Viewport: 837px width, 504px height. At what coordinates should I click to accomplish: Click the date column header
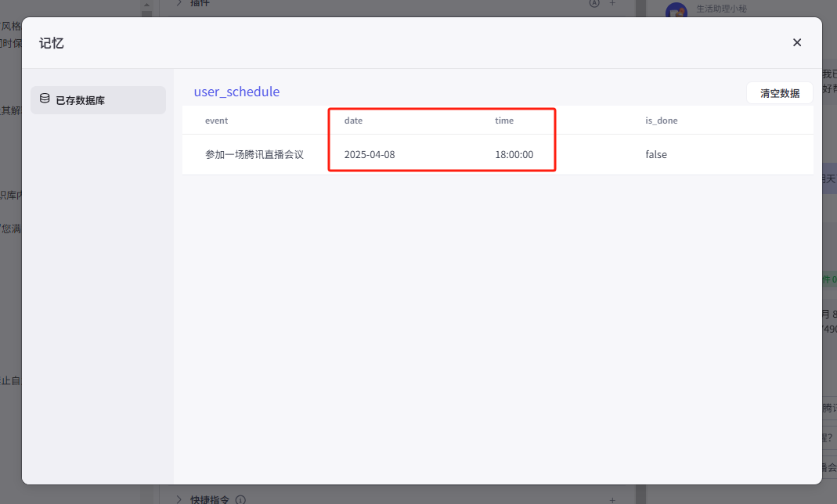pyautogui.click(x=353, y=121)
